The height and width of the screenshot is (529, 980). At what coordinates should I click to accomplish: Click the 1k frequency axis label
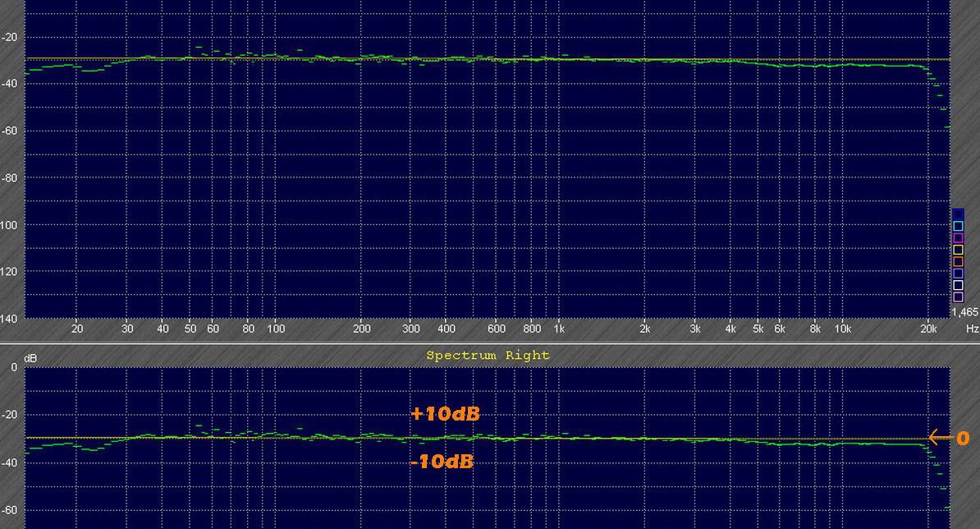[x=559, y=329]
